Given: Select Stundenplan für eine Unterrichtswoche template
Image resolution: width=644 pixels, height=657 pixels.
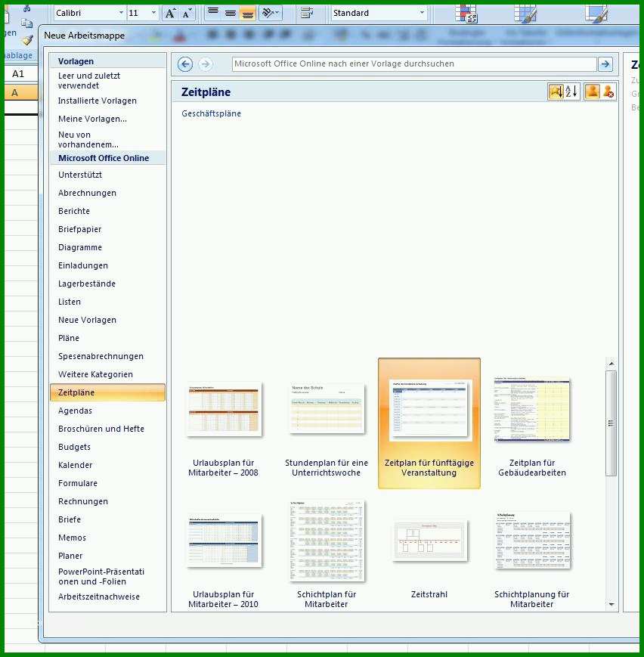Looking at the screenshot, I should (327, 423).
